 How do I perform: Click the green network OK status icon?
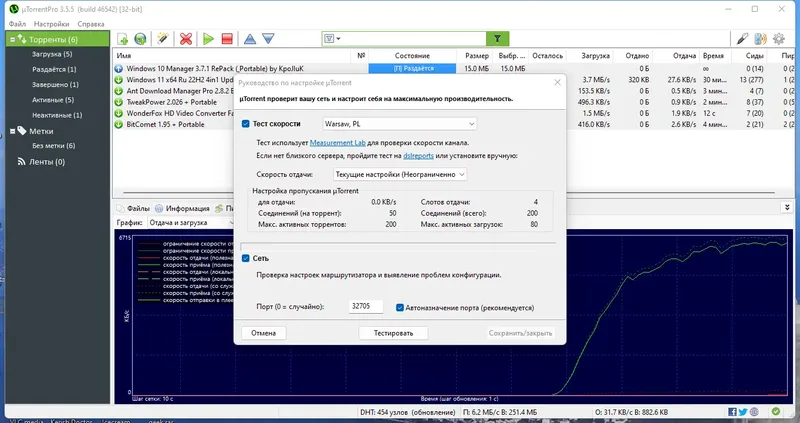[776, 412]
